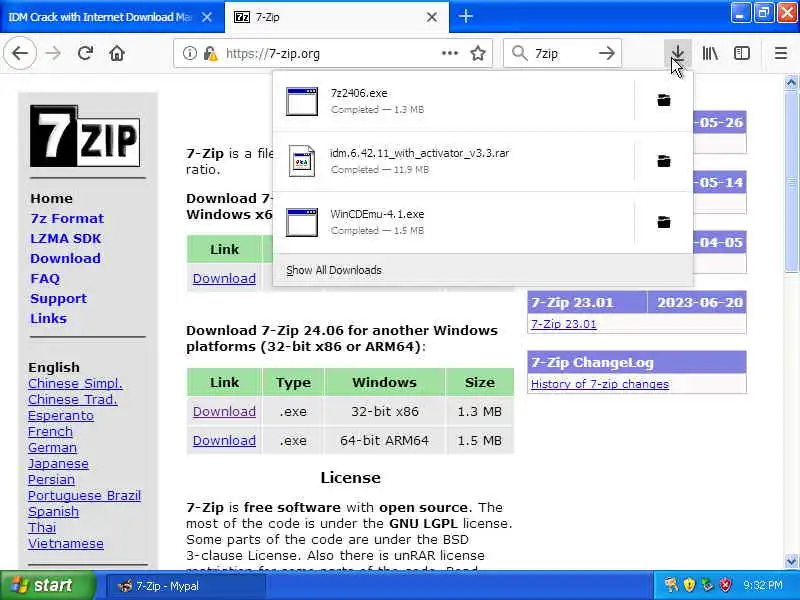The image size is (800, 600).
Task: Open the FAQ page
Action: pos(45,279)
